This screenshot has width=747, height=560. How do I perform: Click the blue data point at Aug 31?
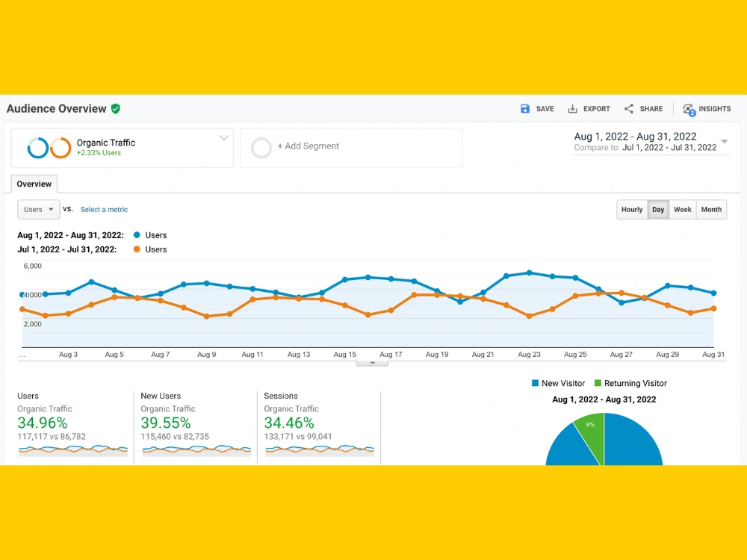[x=713, y=293]
